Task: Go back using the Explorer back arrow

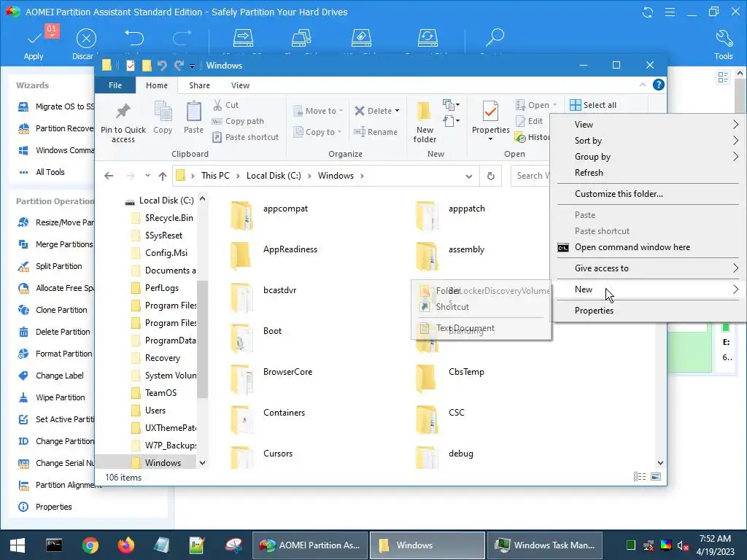Action: click(109, 176)
